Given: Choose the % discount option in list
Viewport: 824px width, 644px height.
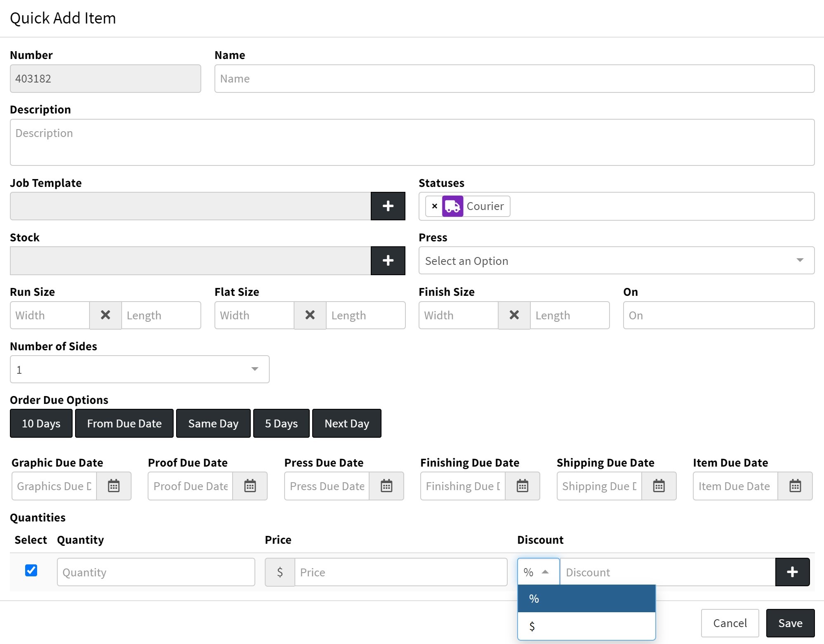Looking at the screenshot, I should 586,598.
